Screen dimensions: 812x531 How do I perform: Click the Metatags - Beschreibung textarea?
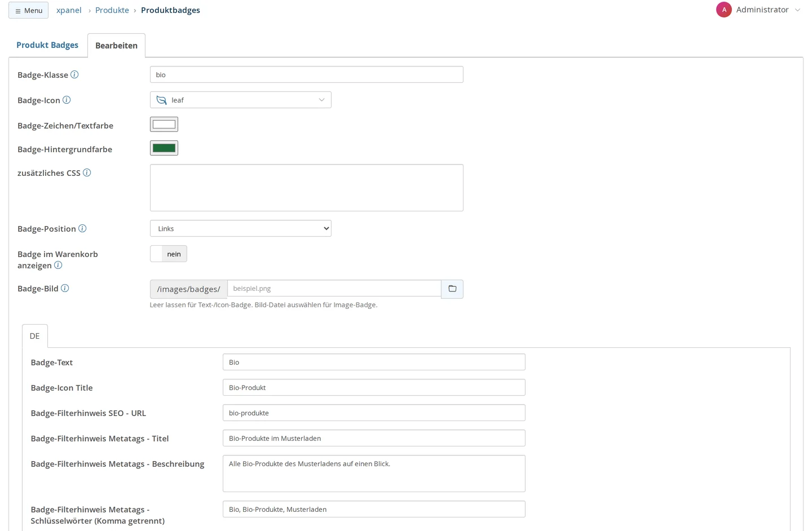(374, 474)
